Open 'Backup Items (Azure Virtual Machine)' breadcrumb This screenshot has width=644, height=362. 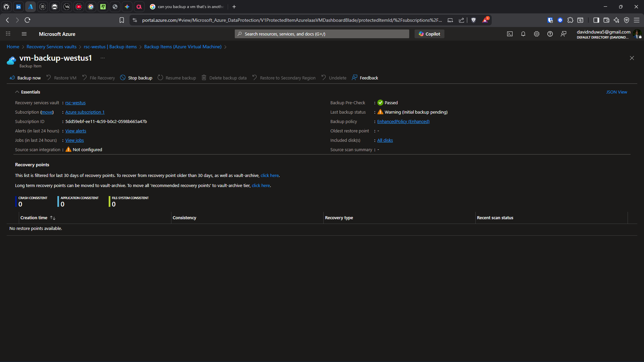pos(183,47)
